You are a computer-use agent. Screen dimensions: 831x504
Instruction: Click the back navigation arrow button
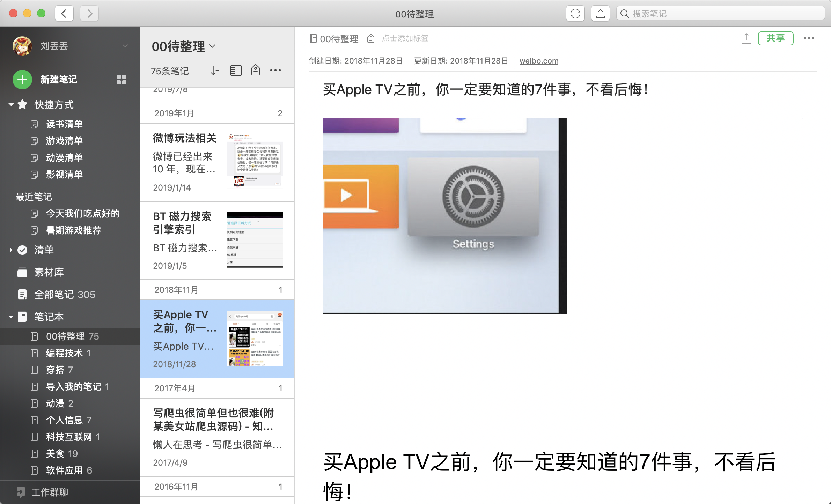point(64,14)
